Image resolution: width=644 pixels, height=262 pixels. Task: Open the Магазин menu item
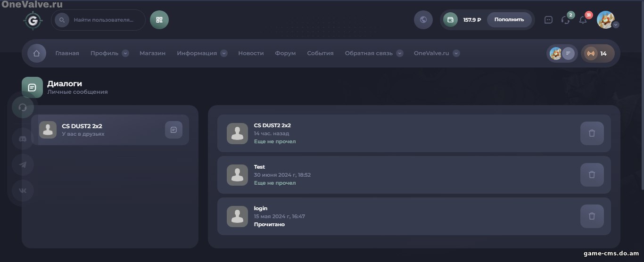pyautogui.click(x=152, y=53)
